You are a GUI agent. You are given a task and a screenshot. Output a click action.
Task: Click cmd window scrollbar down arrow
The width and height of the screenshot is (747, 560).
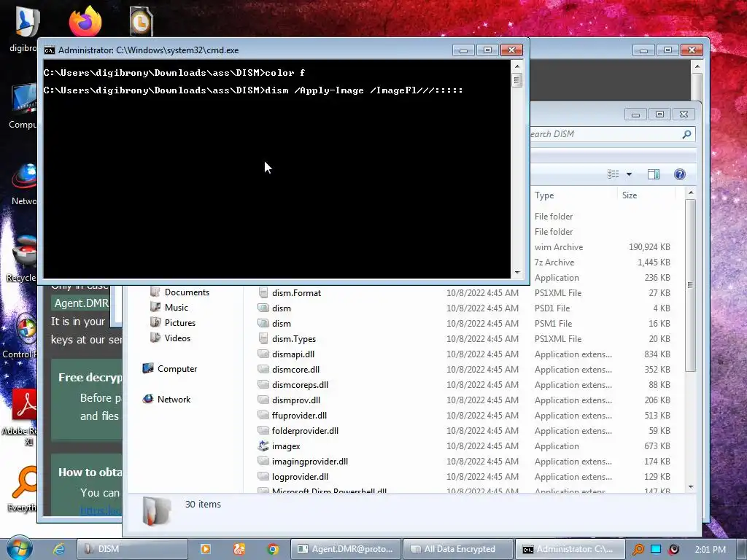pos(517,273)
